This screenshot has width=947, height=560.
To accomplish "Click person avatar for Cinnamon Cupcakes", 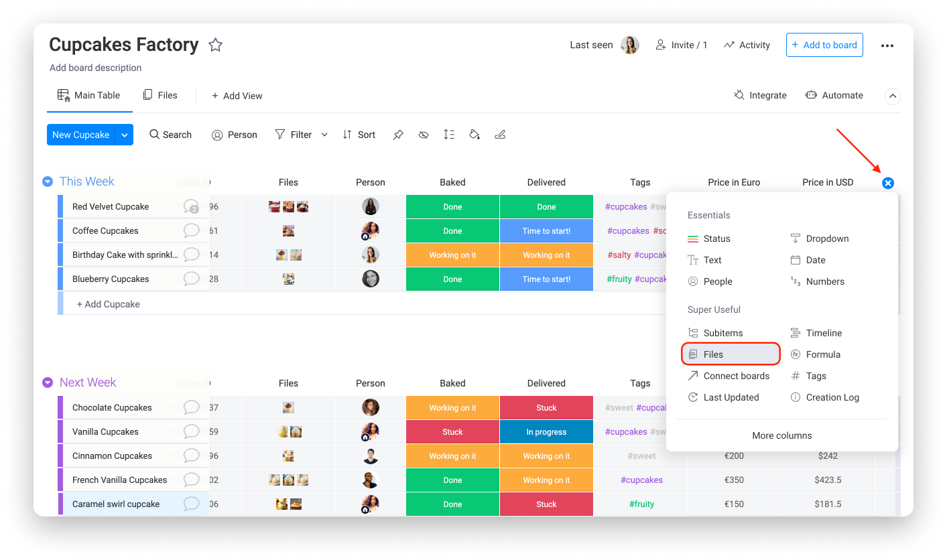I will click(x=371, y=456).
